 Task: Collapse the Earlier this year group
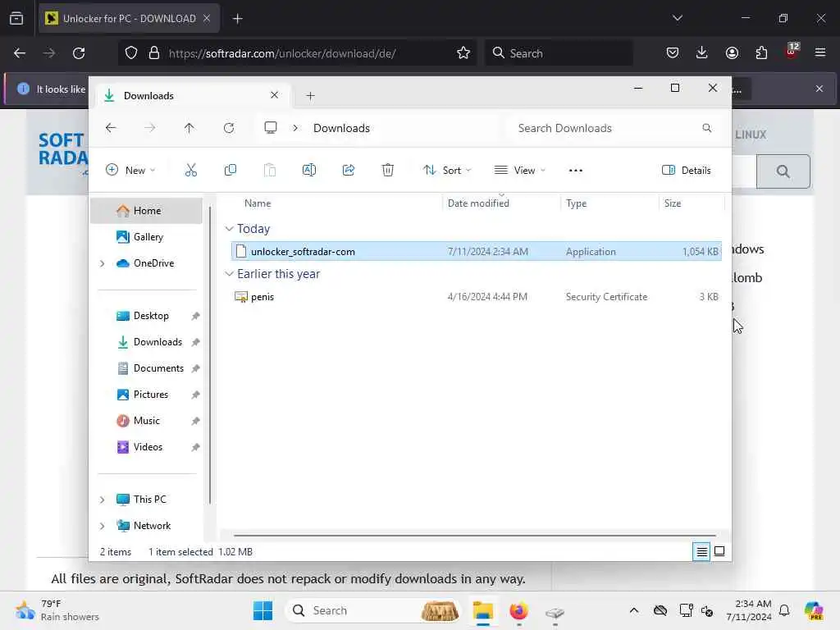click(230, 274)
